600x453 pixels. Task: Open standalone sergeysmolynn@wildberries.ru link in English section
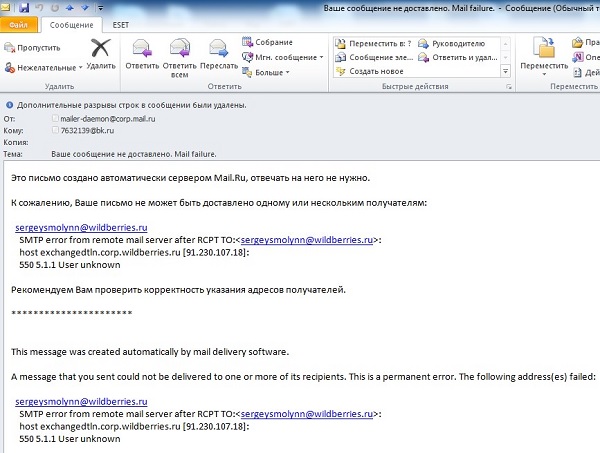click(81, 402)
